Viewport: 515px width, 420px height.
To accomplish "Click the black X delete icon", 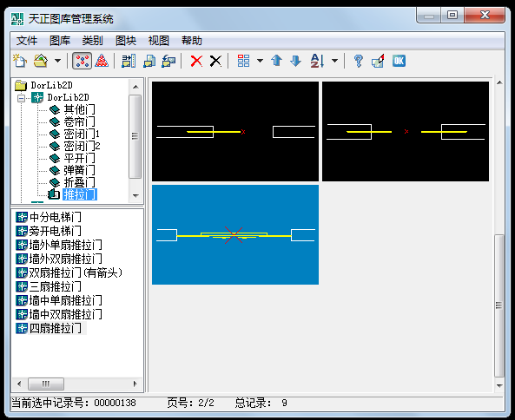I will tap(215, 61).
